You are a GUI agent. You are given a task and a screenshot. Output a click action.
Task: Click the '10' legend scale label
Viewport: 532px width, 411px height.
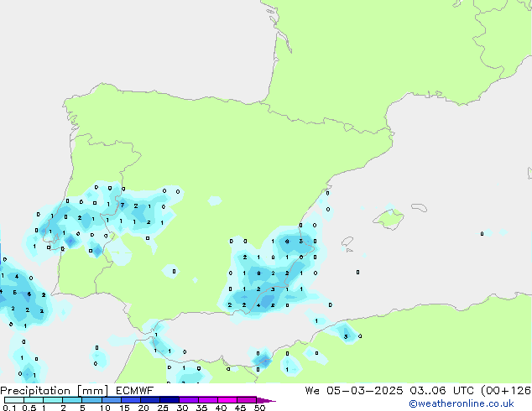pos(105,408)
